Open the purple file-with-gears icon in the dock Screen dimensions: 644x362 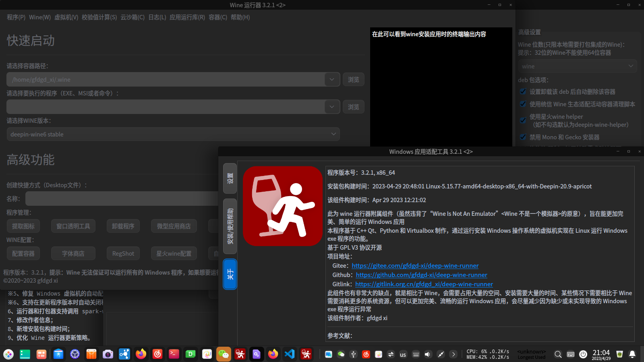pyautogui.click(x=257, y=354)
